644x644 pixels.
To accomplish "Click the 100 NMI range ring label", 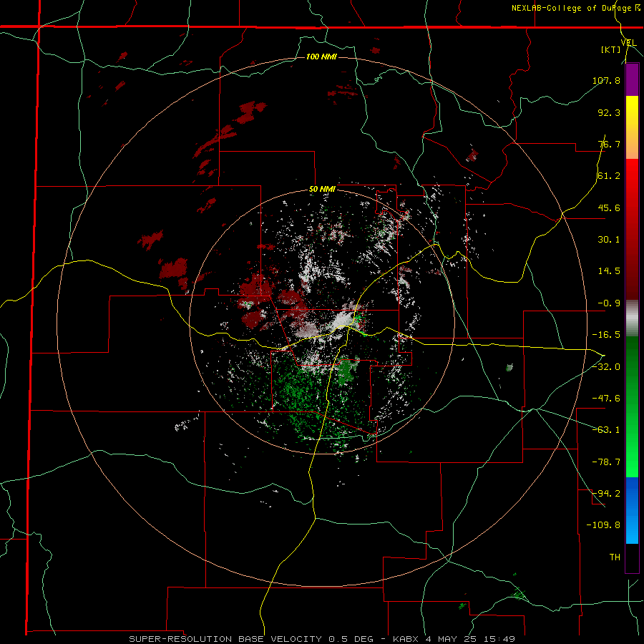I will pos(321,57).
